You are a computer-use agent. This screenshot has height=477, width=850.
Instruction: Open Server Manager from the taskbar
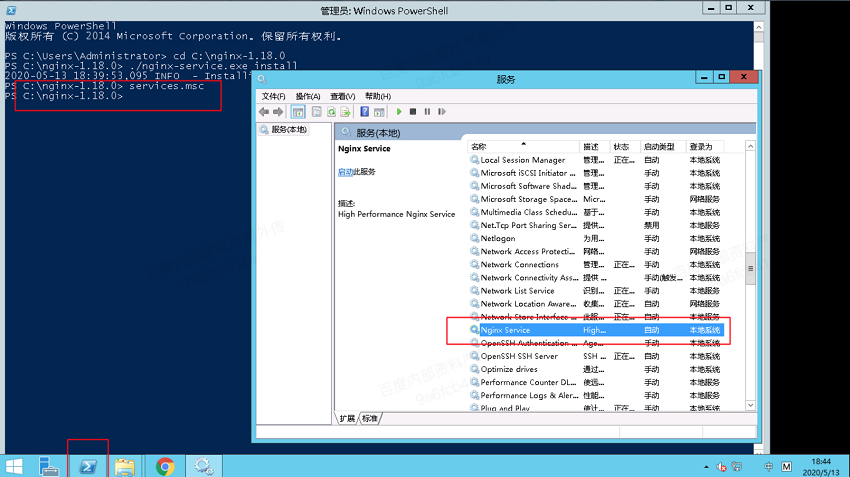click(49, 466)
